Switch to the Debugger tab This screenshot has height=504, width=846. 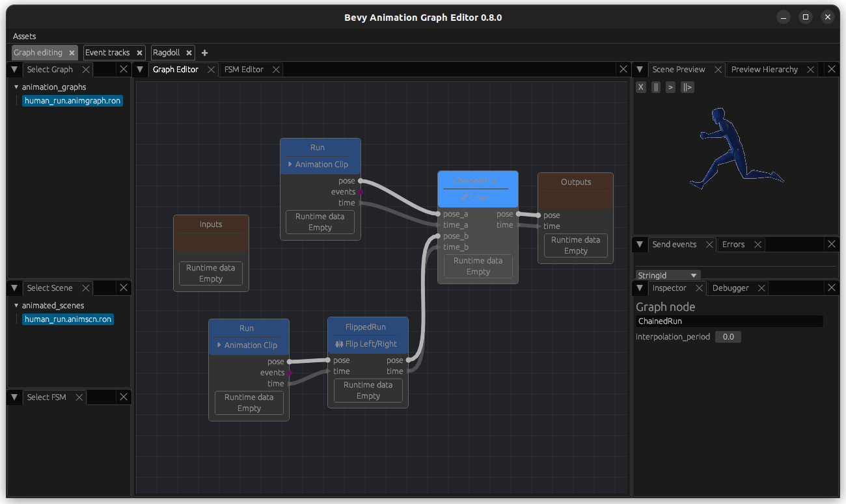point(731,287)
